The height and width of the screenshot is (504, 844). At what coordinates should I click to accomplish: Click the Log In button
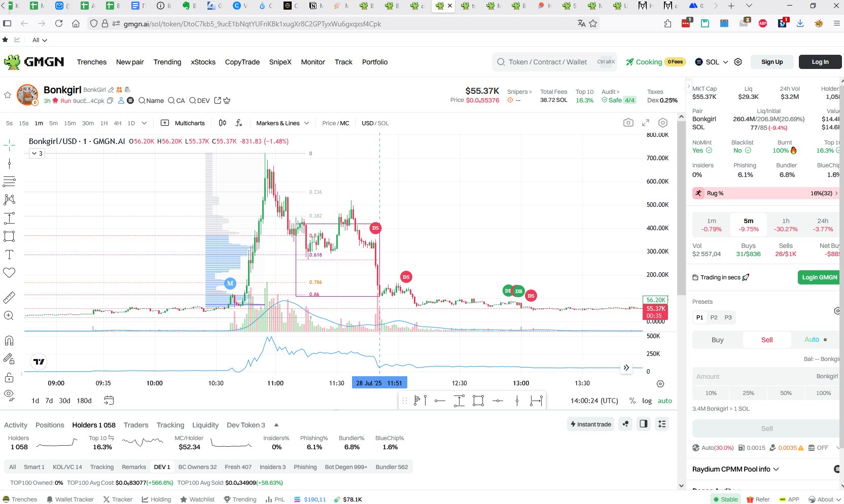tap(820, 62)
